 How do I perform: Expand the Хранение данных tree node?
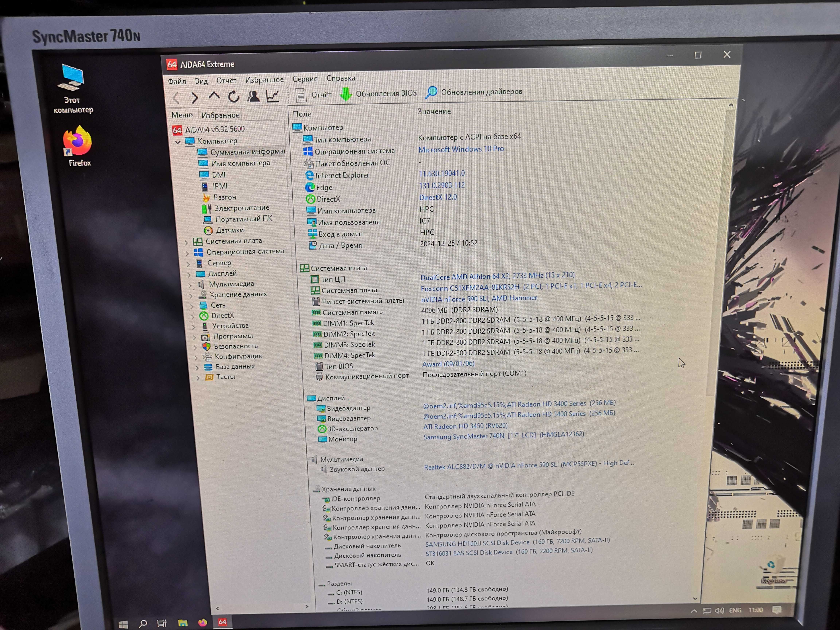tap(191, 295)
